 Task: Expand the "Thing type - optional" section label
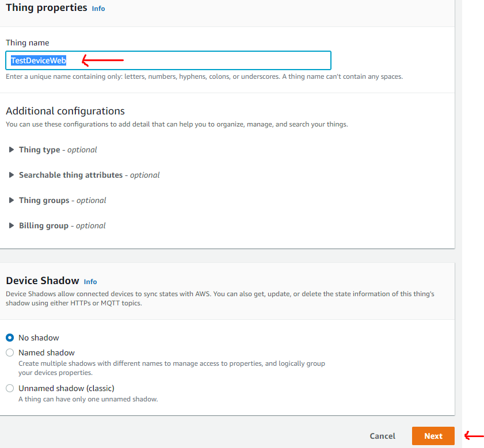pyautogui.click(x=58, y=150)
